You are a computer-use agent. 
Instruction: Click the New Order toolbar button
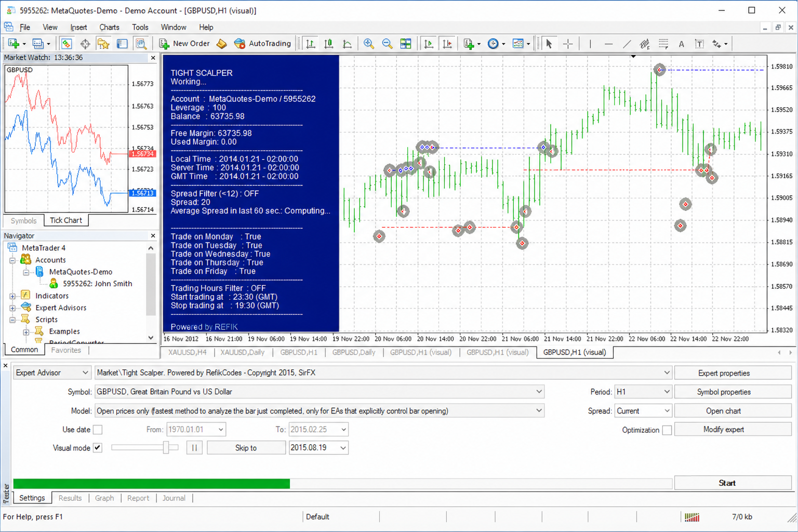point(184,44)
